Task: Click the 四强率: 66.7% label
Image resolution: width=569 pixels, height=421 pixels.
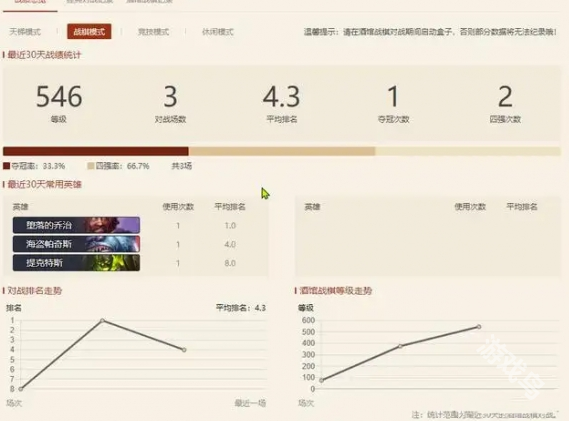Action: [122, 166]
